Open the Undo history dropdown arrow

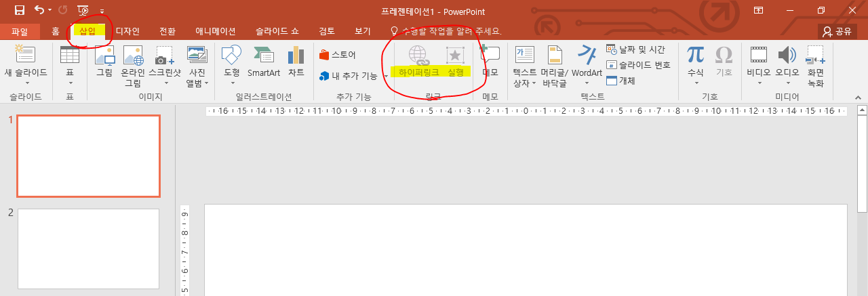[50, 11]
